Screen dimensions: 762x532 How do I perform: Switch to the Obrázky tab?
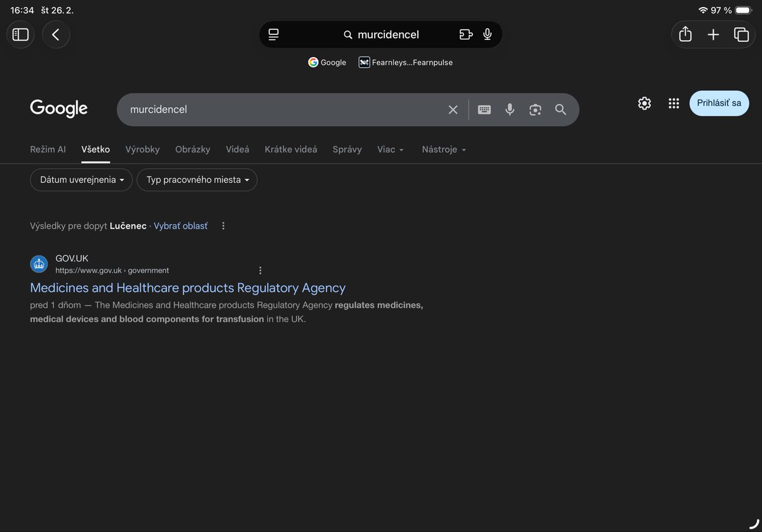[x=192, y=149]
